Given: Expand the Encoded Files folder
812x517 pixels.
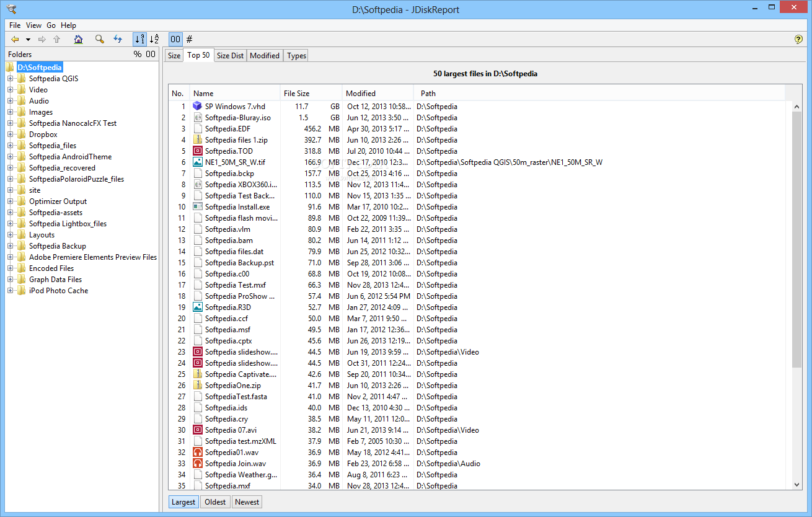Looking at the screenshot, I should point(10,268).
